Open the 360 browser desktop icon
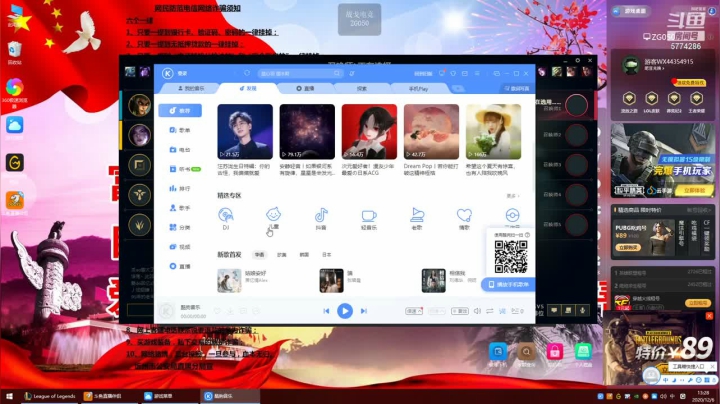This screenshot has height=404, width=720. tap(14, 93)
